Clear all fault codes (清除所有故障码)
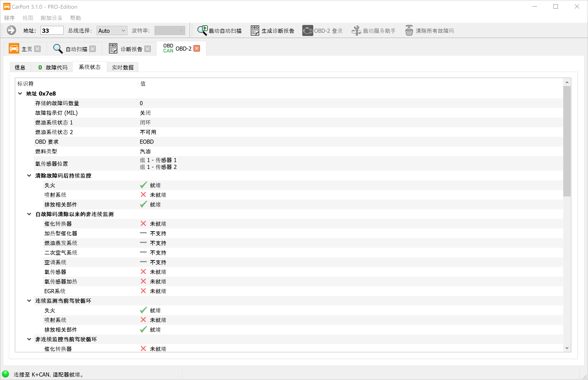588x380 pixels. 430,31
